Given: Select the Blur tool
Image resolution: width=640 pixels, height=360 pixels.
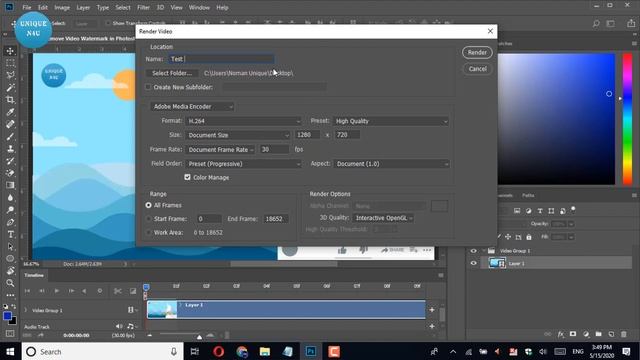Looking at the screenshot, I should (10, 198).
